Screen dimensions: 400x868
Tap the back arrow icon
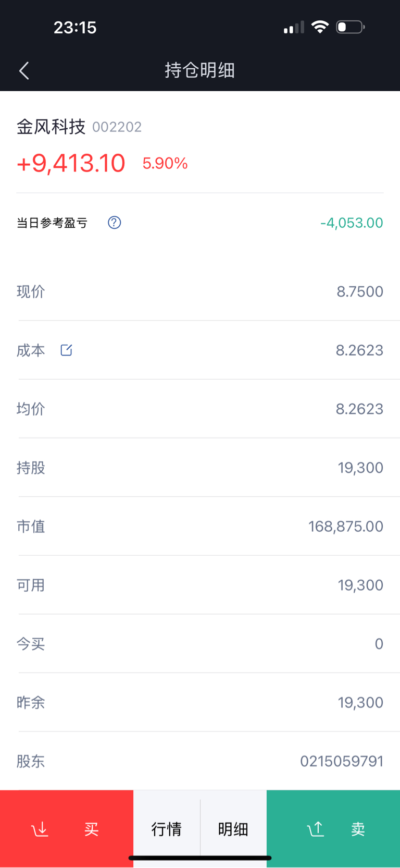click(x=24, y=70)
